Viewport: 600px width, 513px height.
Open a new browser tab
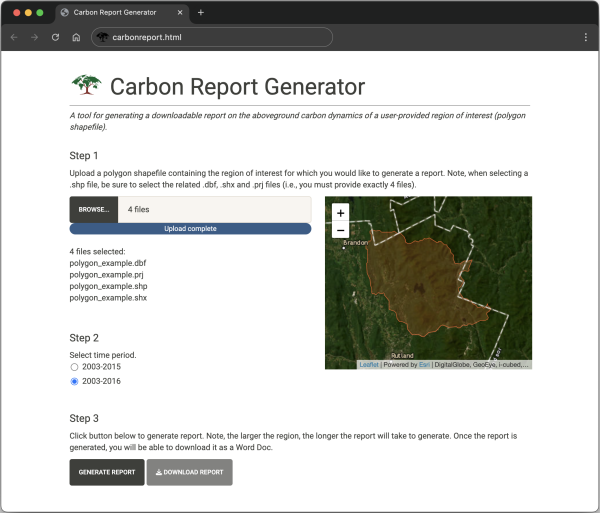[x=200, y=12]
